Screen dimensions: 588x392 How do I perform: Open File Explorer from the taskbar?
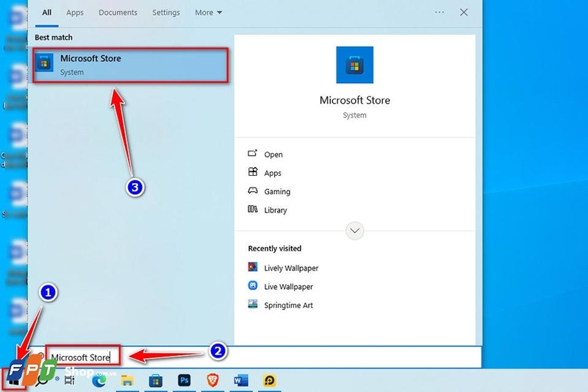coord(127,381)
